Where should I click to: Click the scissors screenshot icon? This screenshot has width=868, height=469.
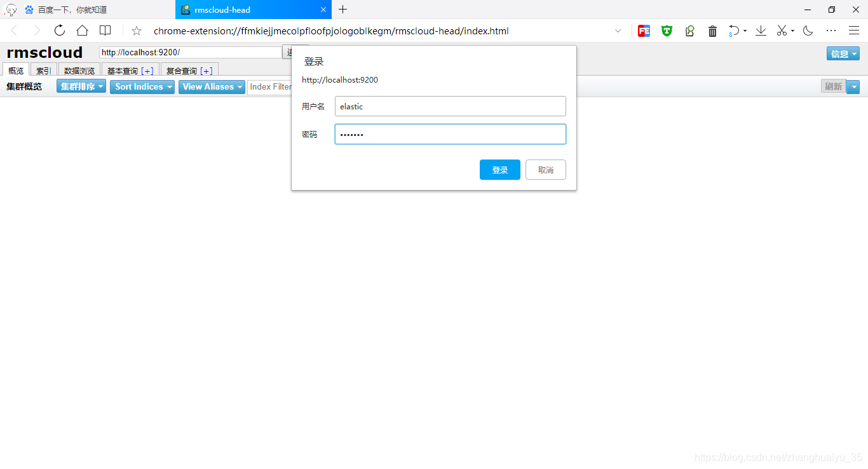(782, 31)
